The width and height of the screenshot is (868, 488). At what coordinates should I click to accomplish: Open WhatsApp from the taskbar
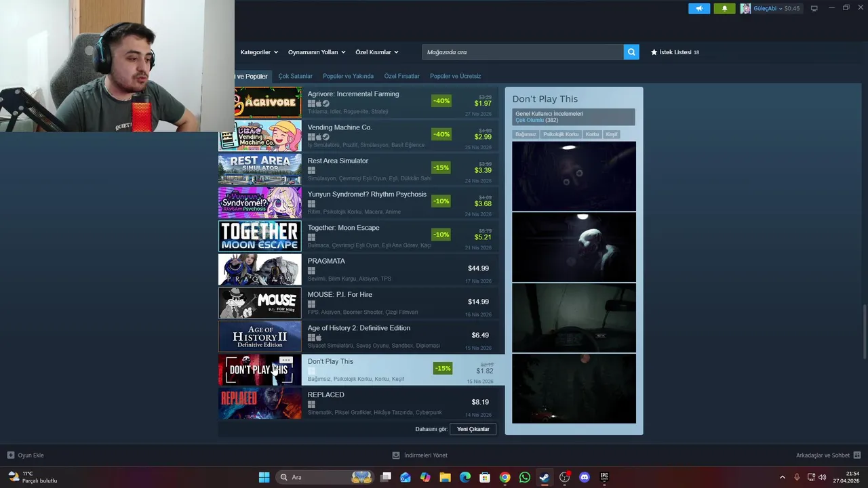(x=525, y=477)
